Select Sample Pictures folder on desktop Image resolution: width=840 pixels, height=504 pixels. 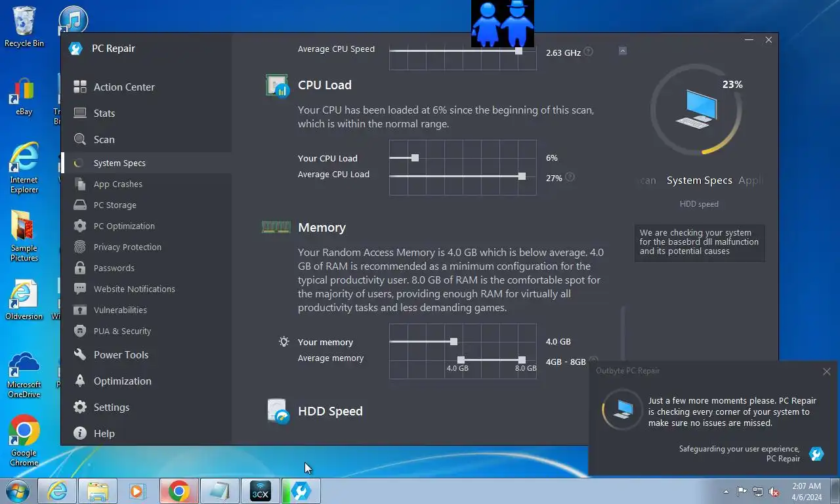24,236
